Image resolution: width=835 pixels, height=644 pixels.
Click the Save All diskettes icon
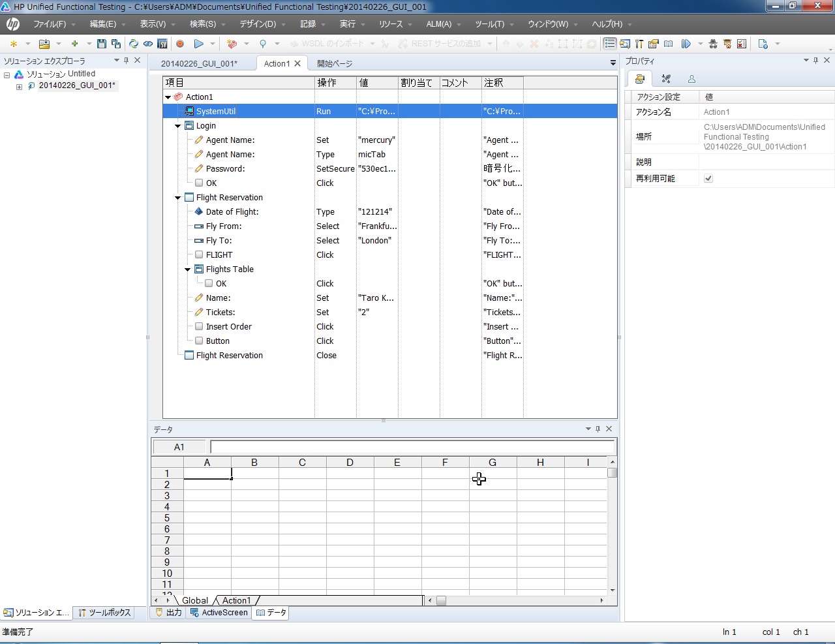(116, 44)
